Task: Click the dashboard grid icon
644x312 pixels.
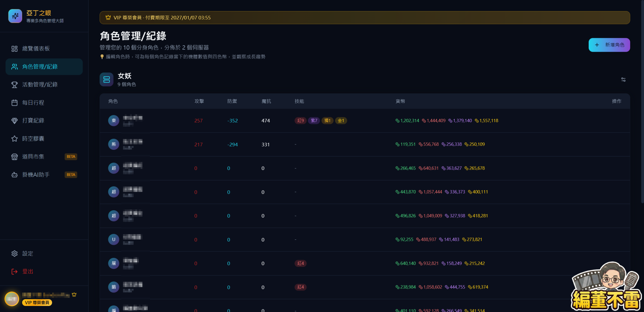Action: (14, 49)
